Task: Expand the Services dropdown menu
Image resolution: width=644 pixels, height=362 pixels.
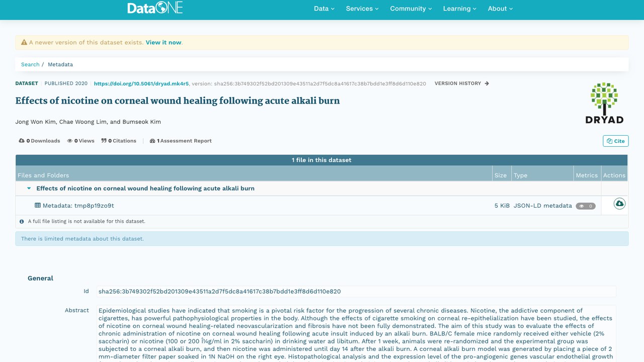Action: click(362, 9)
